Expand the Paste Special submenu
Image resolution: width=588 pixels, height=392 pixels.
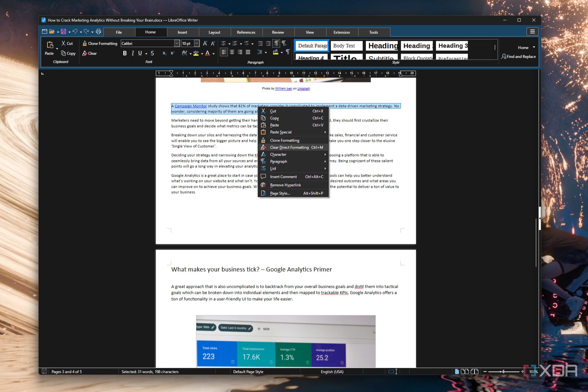[x=294, y=132]
